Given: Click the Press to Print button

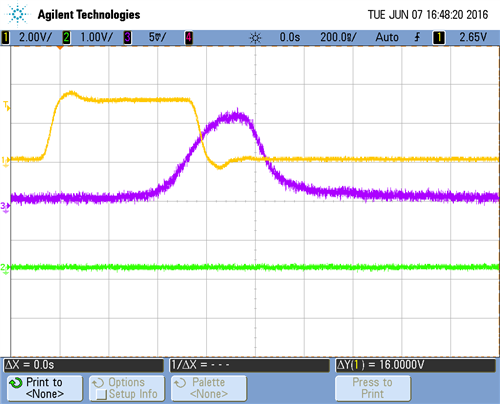Looking at the screenshot, I should coord(373,388).
